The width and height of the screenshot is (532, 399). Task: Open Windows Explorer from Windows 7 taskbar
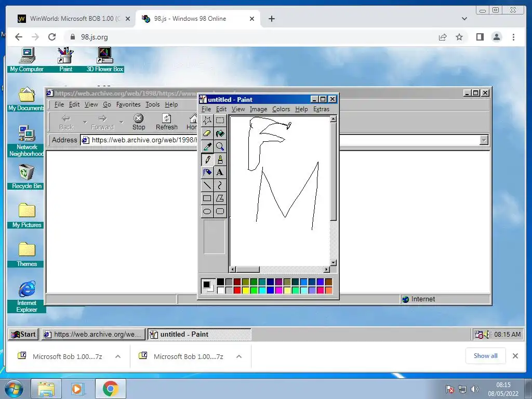click(x=46, y=389)
